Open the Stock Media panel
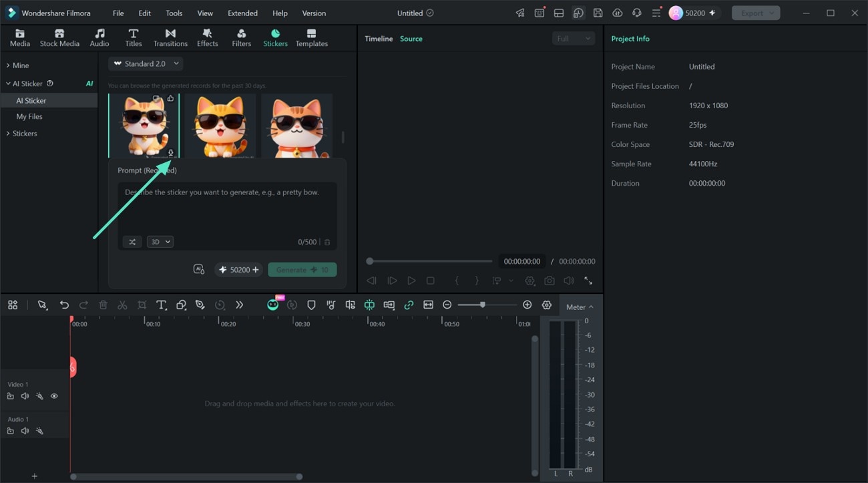This screenshot has width=868, height=483. coord(59,38)
